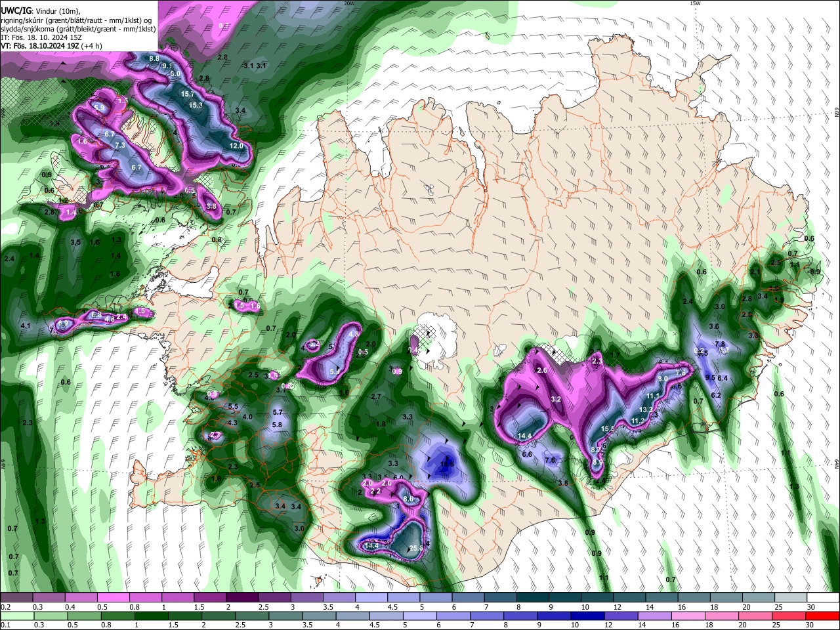Click the 2.6 value in the magenta area
The image size is (840, 630).
(542, 371)
